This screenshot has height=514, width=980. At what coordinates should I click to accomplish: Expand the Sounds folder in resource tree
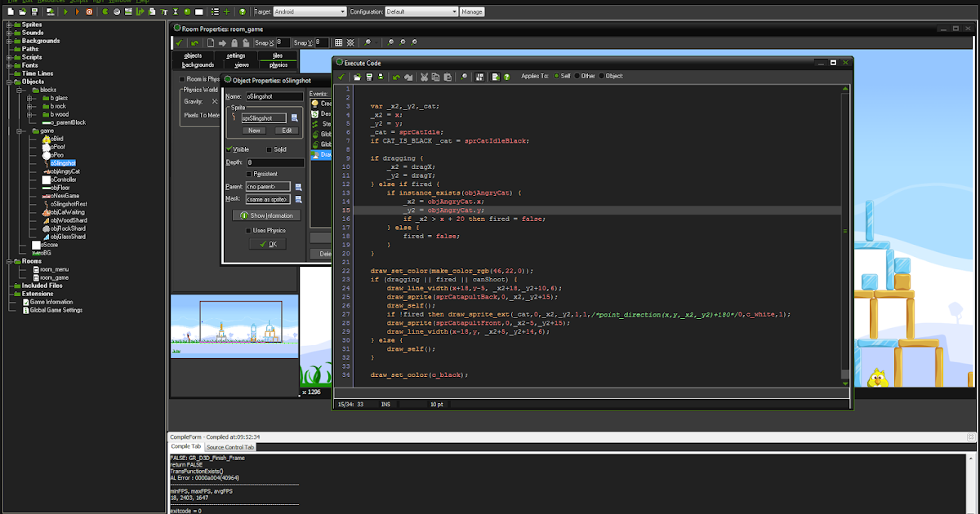coord(9,33)
